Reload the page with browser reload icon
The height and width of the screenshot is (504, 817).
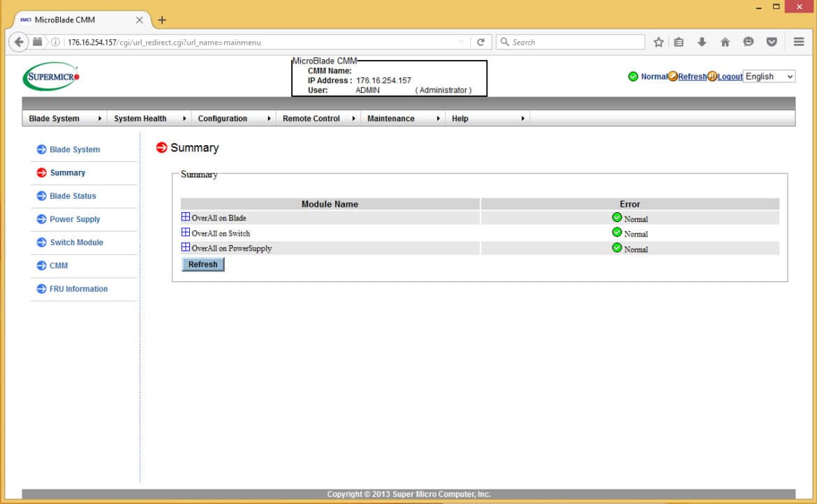click(481, 42)
